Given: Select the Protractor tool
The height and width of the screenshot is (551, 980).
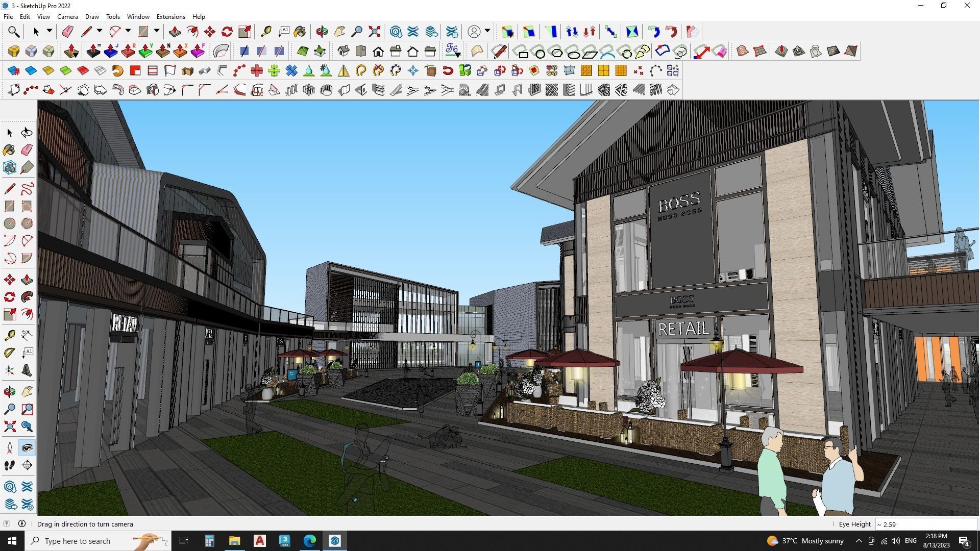Looking at the screenshot, I should tap(10, 353).
